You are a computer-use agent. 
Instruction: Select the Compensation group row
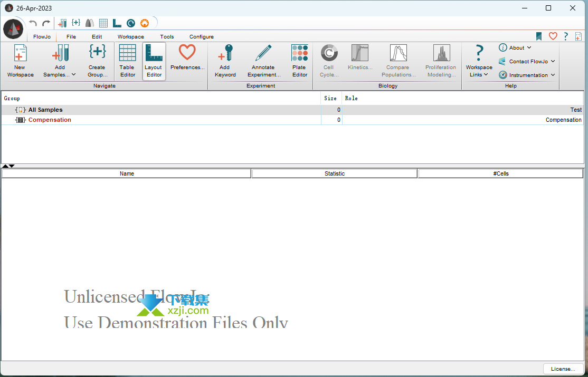pos(292,120)
